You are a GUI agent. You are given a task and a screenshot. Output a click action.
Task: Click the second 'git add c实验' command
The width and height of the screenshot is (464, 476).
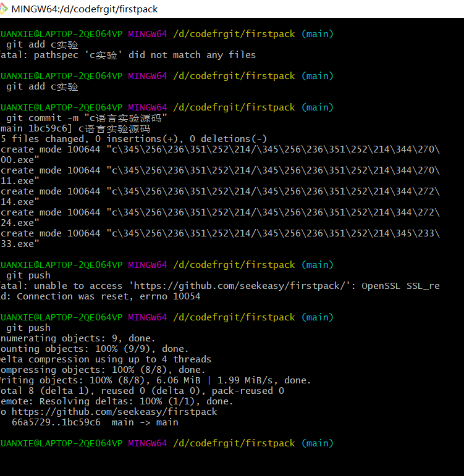point(42,86)
